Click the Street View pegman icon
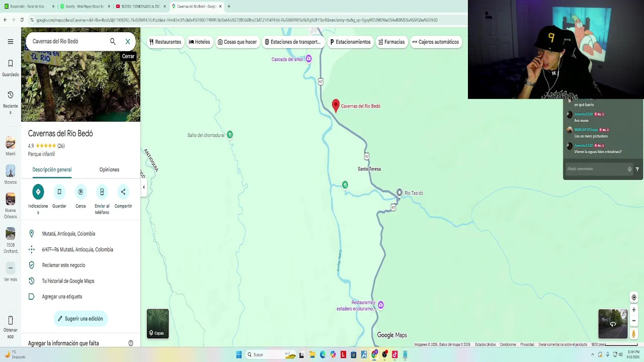This screenshot has width=644, height=362. (x=634, y=333)
